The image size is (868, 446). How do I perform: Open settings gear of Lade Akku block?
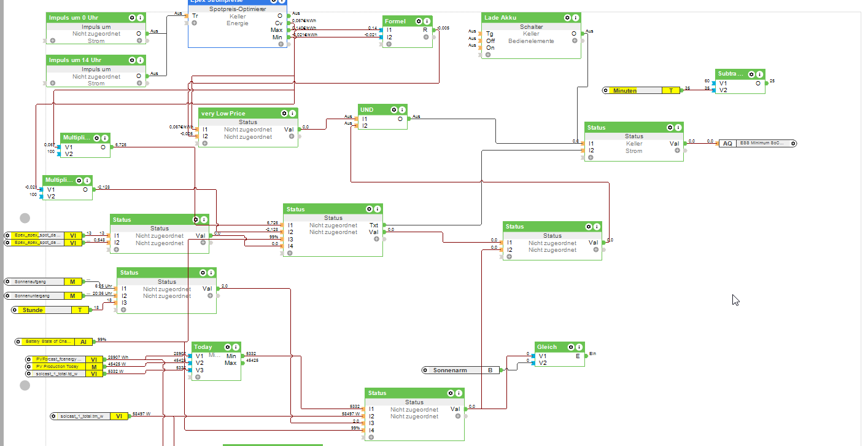click(x=567, y=18)
